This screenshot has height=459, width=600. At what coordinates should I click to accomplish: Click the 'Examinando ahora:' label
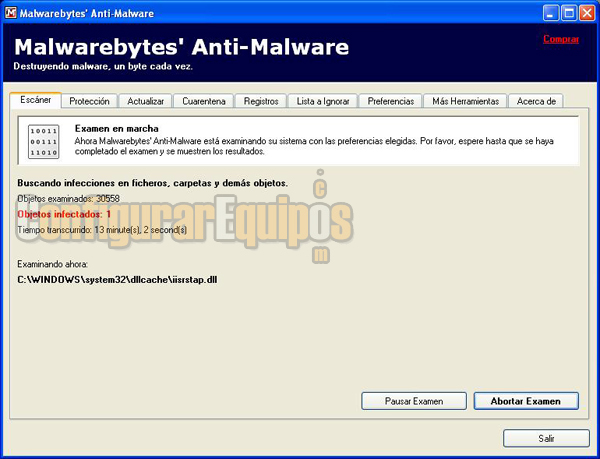52,264
